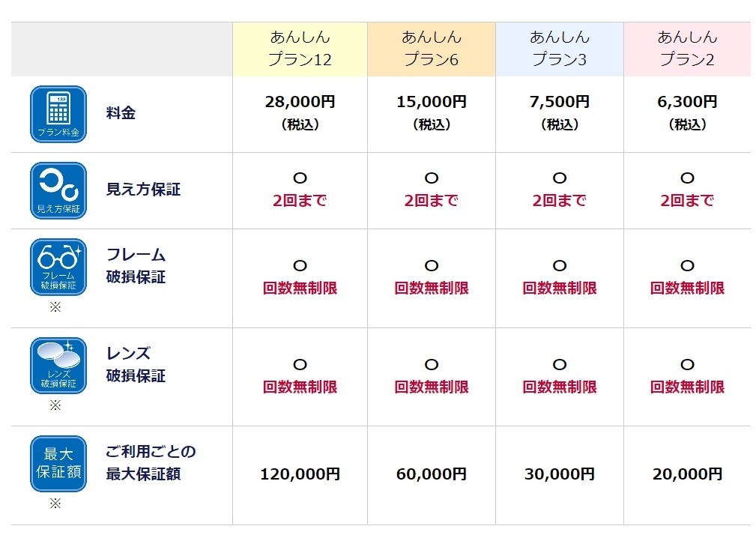Image resolution: width=756 pixels, height=538 pixels.
Task: Select the フレーム破損保証 glasses icon
Action: tap(58, 267)
